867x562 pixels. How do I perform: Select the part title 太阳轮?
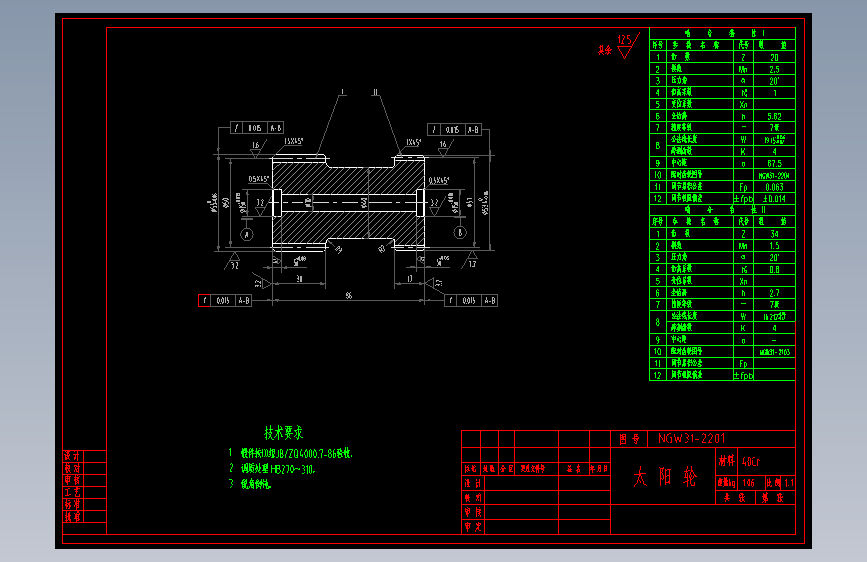665,476
